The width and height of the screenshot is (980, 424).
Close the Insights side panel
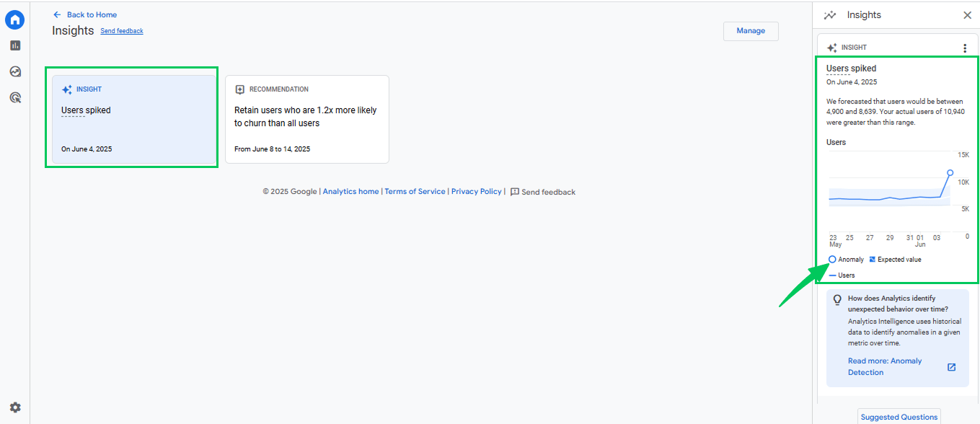[x=967, y=15]
